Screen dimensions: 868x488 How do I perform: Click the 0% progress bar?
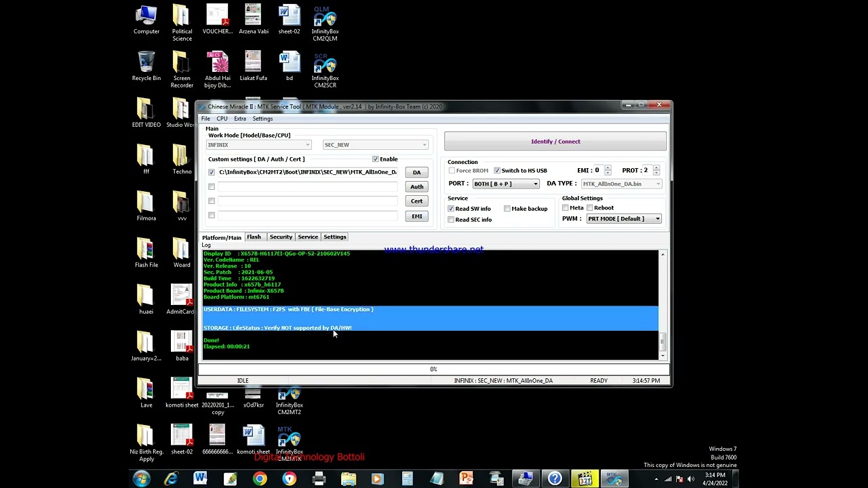(x=433, y=369)
